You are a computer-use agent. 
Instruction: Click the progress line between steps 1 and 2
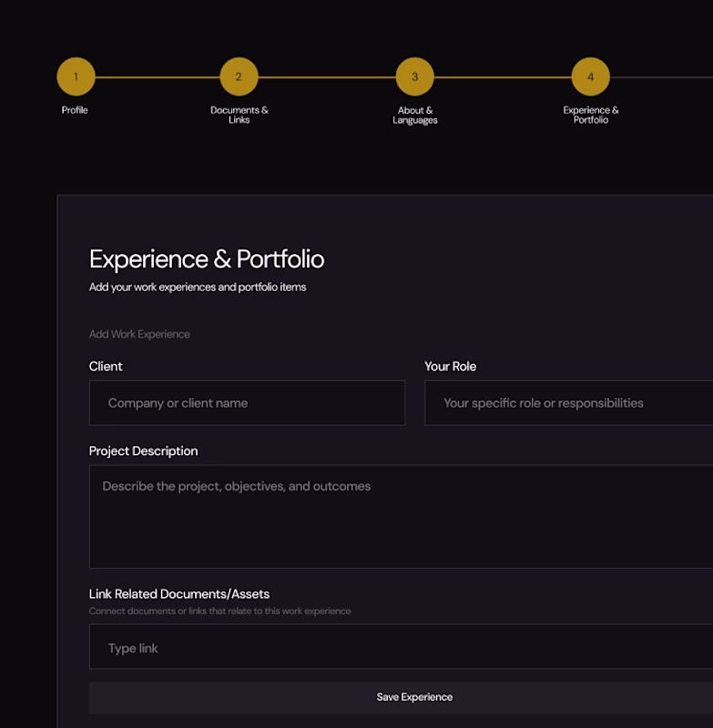[x=157, y=77]
